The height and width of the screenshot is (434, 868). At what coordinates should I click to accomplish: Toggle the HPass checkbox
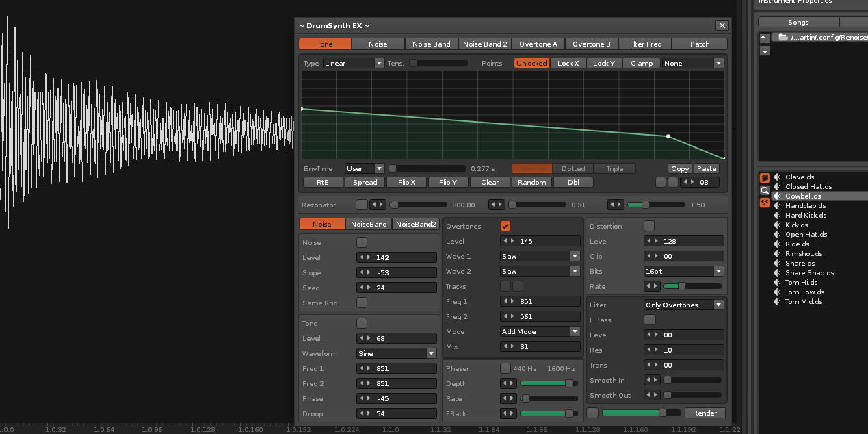(650, 320)
